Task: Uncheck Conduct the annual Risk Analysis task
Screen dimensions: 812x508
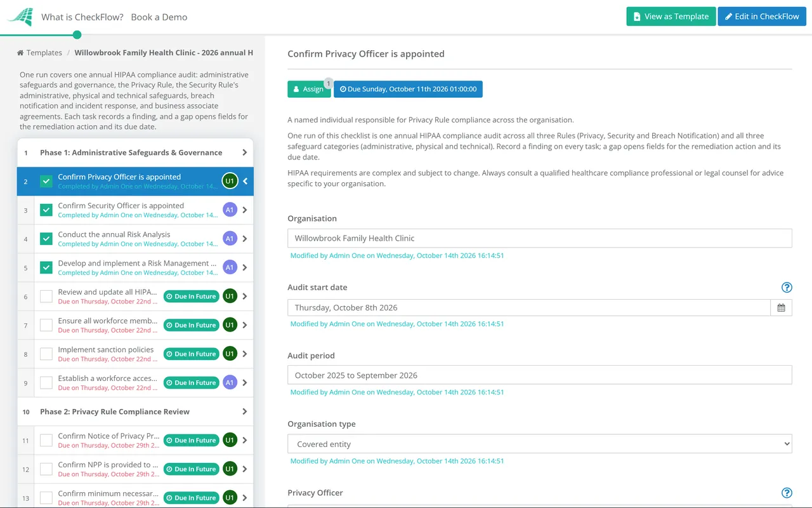Action: click(x=46, y=239)
